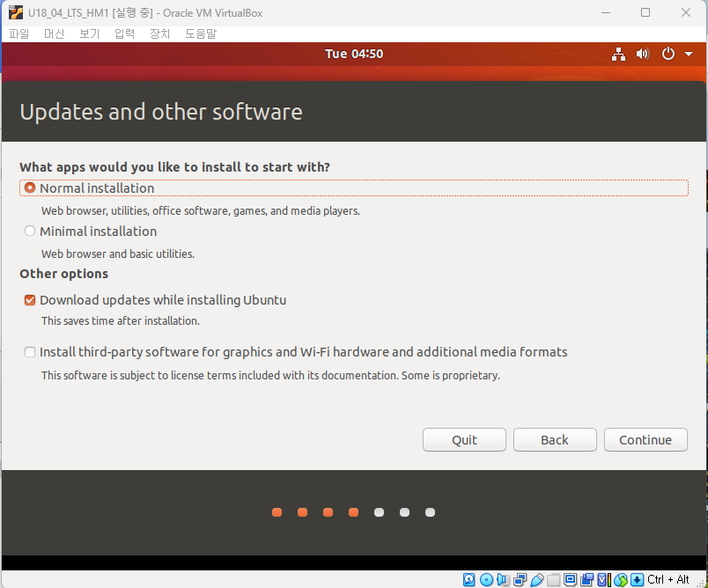Viewport: 708px width, 588px height.
Task: Click the 'Other options' heading
Action: [63, 274]
